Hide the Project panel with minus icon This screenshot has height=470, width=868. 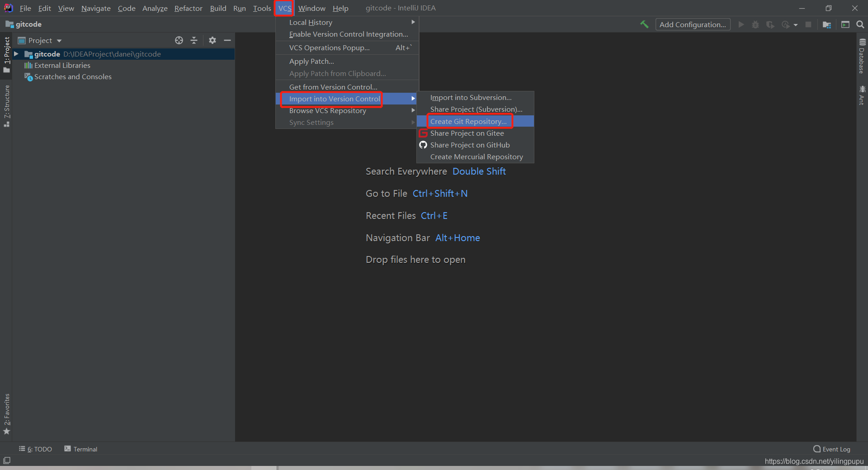[227, 40]
